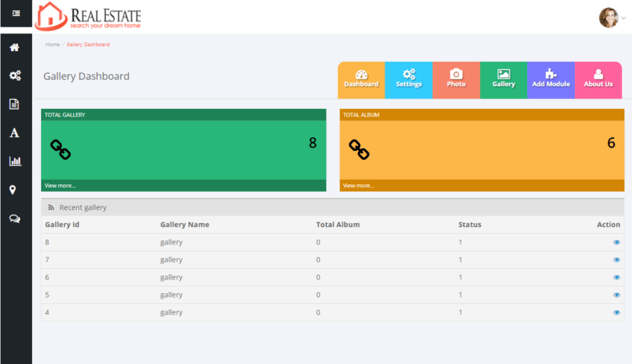Click Gallery Id cell 7
This screenshot has width=632, height=364.
pyautogui.click(x=47, y=260)
